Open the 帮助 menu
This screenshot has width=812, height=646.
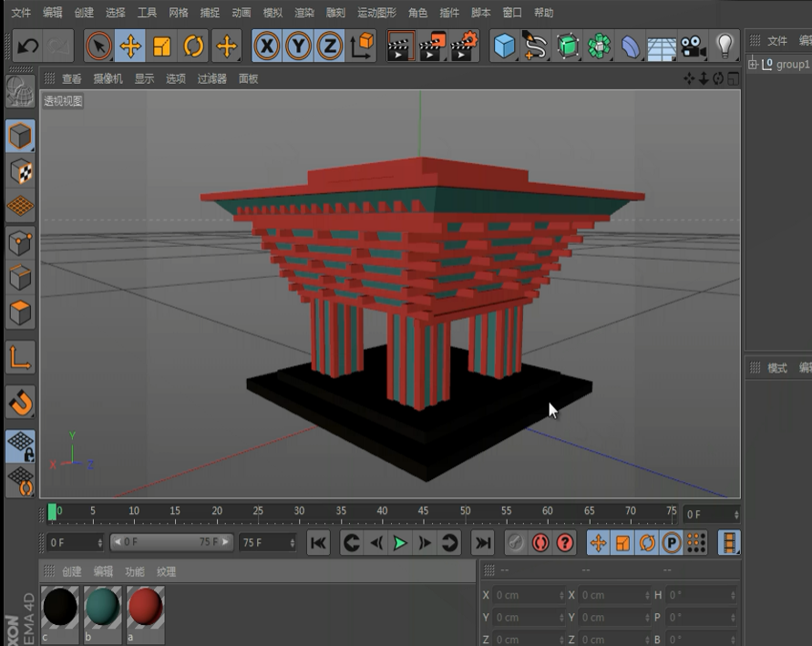pos(543,13)
